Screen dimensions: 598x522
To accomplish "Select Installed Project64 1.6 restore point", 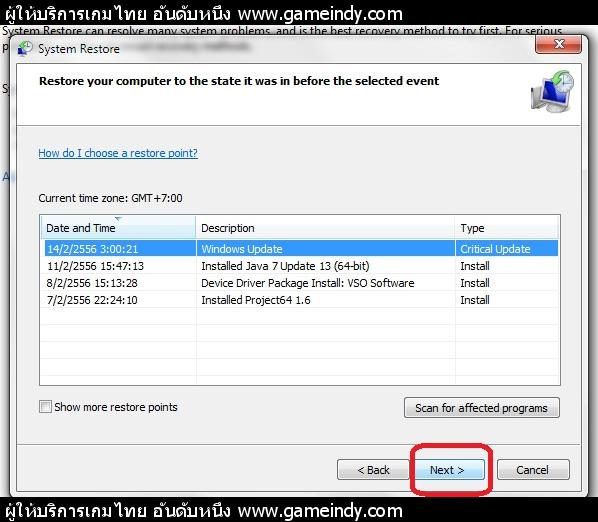I will pyautogui.click(x=301, y=300).
